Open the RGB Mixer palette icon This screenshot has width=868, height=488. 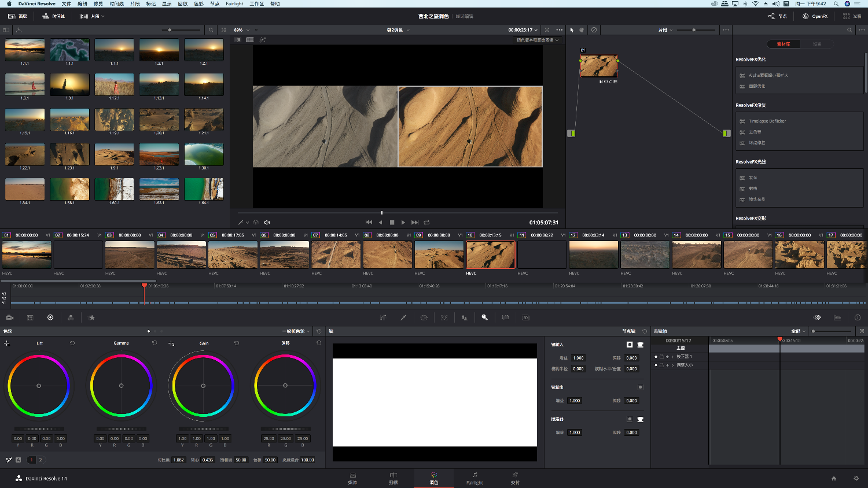71,317
